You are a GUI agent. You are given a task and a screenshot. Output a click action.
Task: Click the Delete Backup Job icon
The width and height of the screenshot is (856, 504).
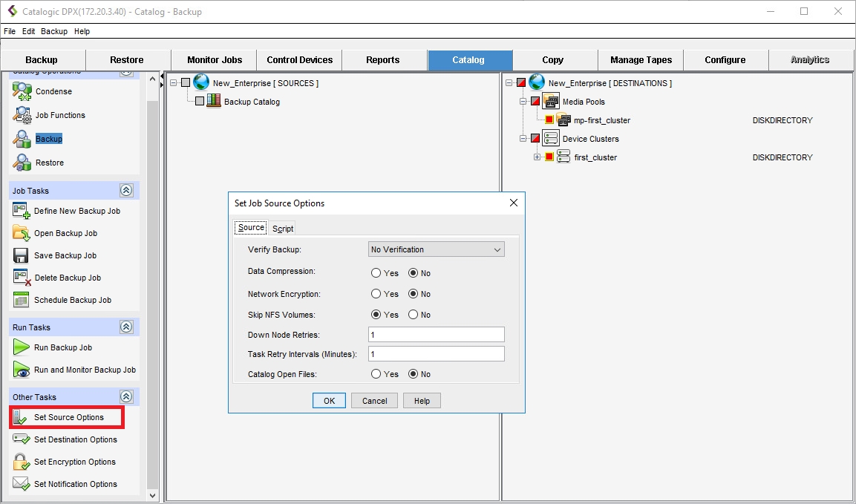(x=21, y=278)
